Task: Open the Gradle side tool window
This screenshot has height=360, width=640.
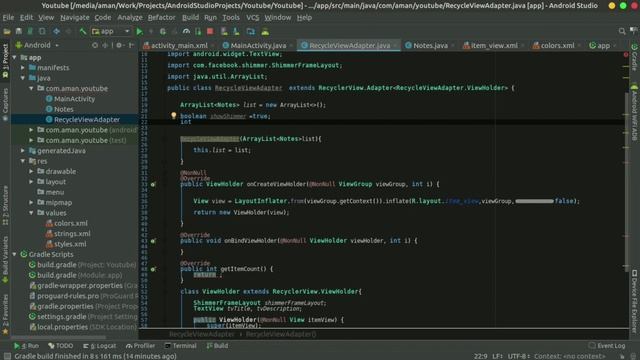Action: point(634,57)
